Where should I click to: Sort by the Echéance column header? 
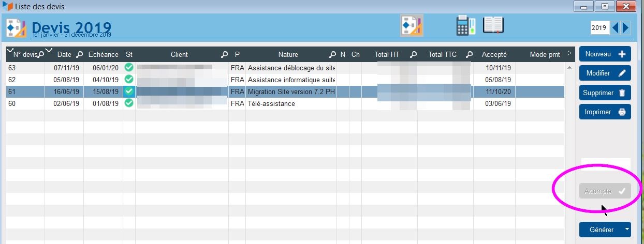103,54
